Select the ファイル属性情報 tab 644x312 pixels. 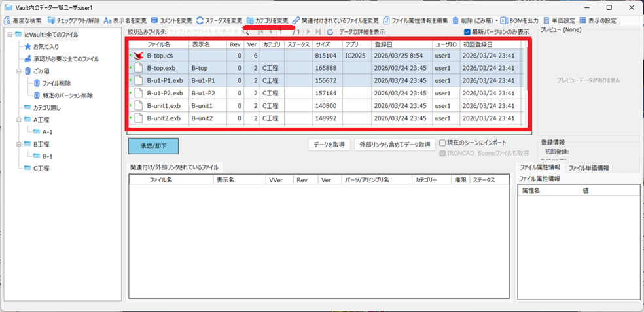tap(539, 168)
